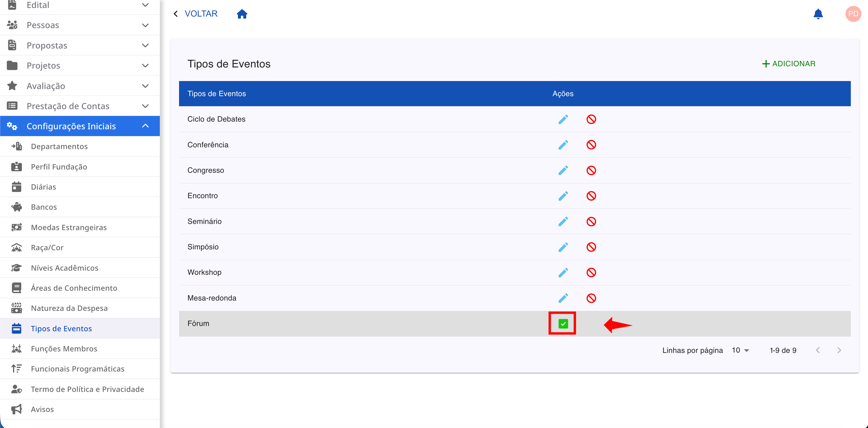Go to home via house icon

tap(242, 14)
